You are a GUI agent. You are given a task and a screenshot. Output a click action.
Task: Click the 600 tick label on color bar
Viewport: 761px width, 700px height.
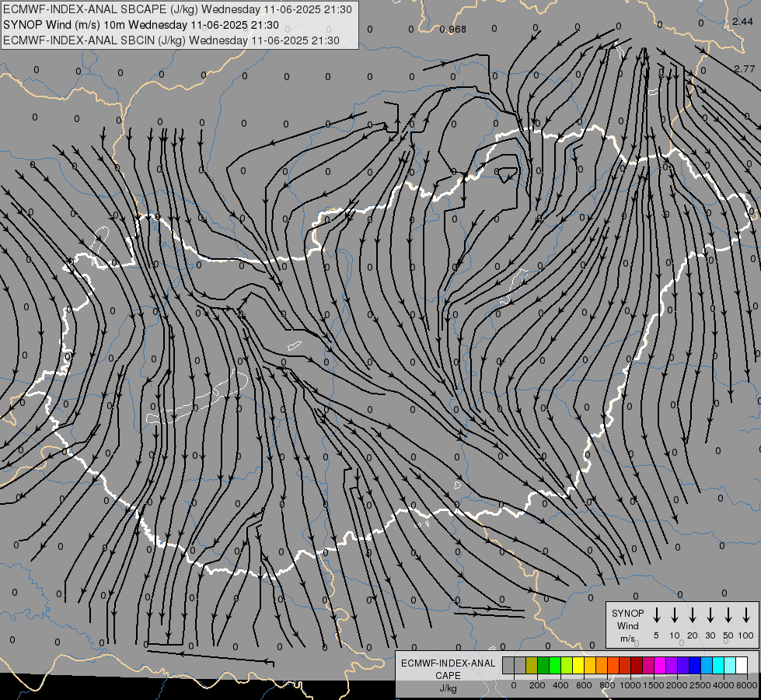click(x=584, y=685)
